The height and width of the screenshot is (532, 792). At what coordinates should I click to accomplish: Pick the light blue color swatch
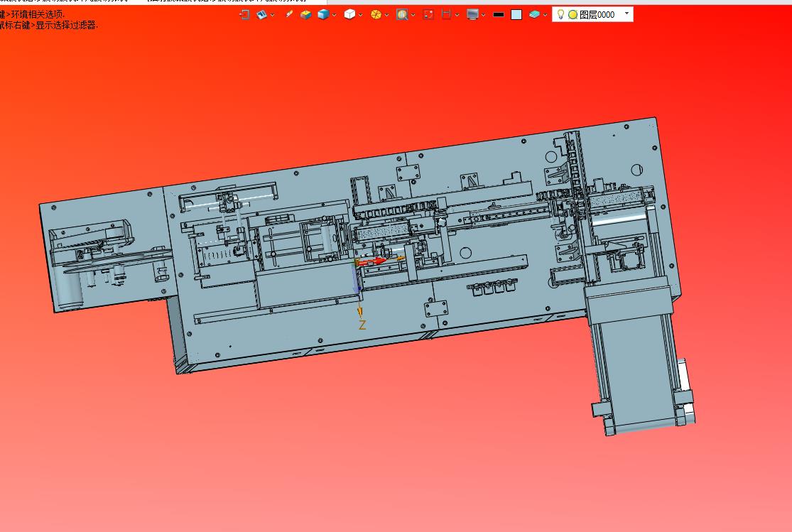516,15
